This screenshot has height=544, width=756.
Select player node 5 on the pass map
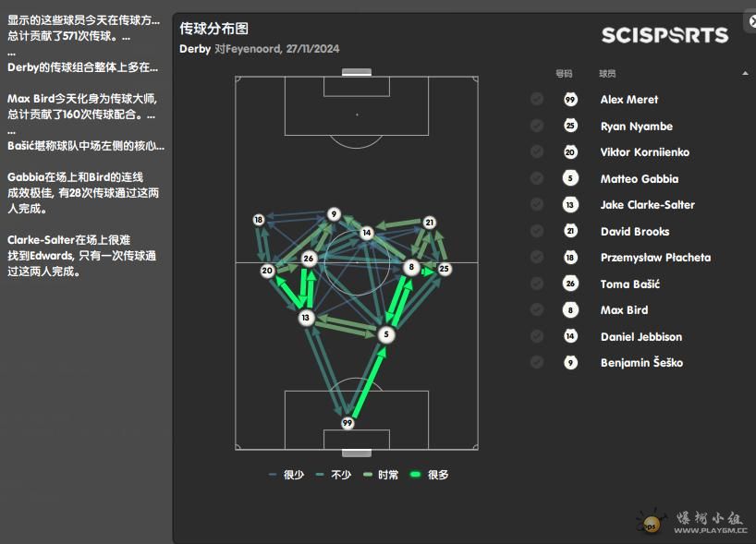pyautogui.click(x=385, y=334)
